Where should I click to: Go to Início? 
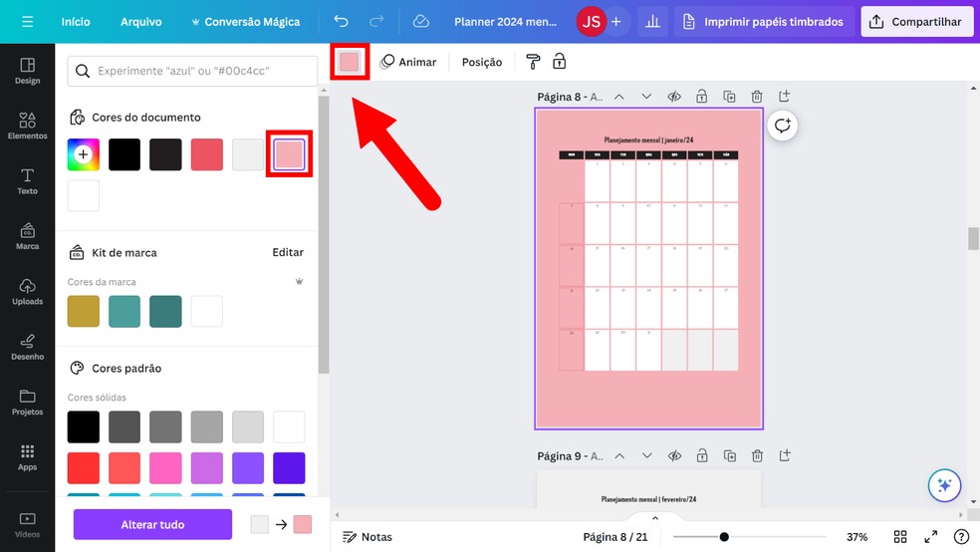[76, 22]
